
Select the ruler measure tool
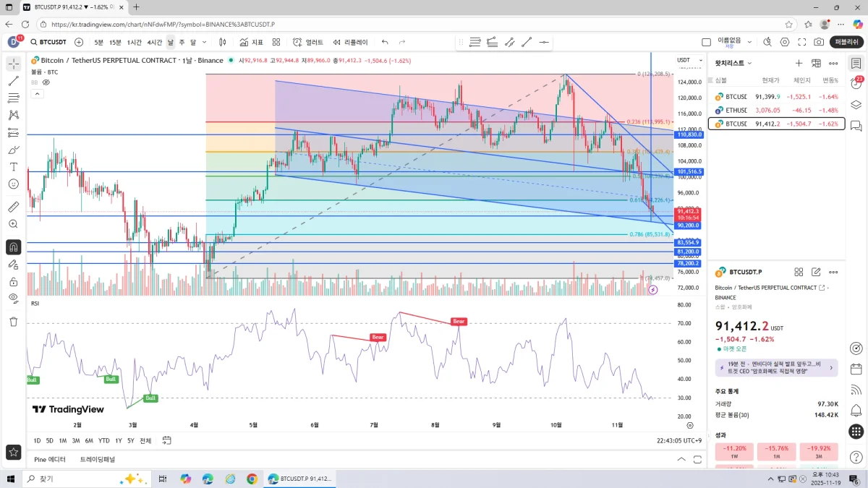click(13, 207)
